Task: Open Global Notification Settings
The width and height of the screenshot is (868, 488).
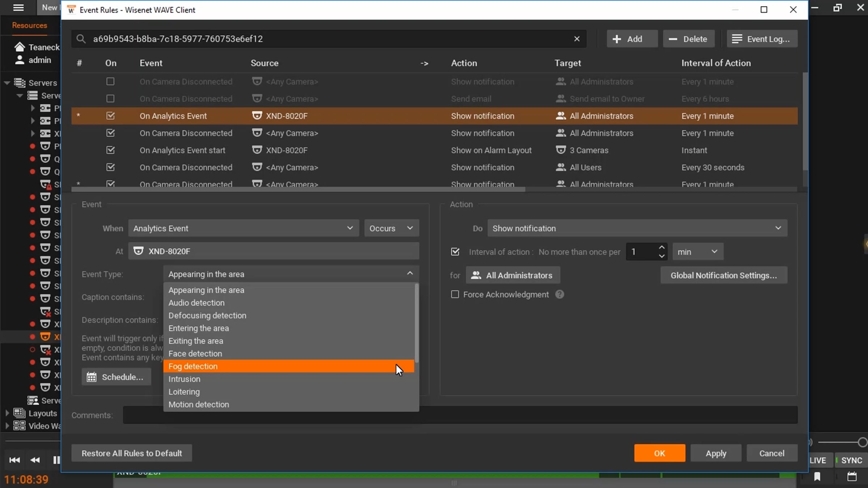Action: tap(724, 275)
